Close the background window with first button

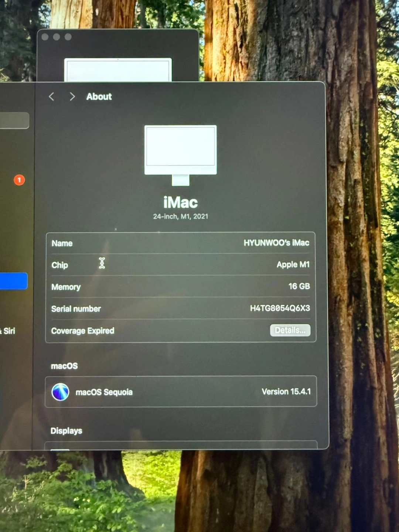click(x=45, y=37)
